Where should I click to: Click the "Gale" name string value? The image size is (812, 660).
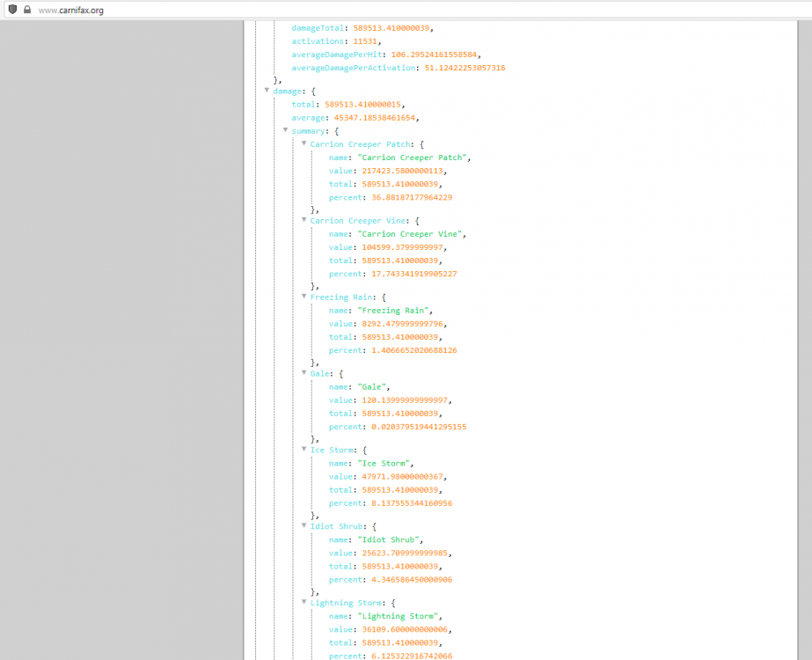372,386
